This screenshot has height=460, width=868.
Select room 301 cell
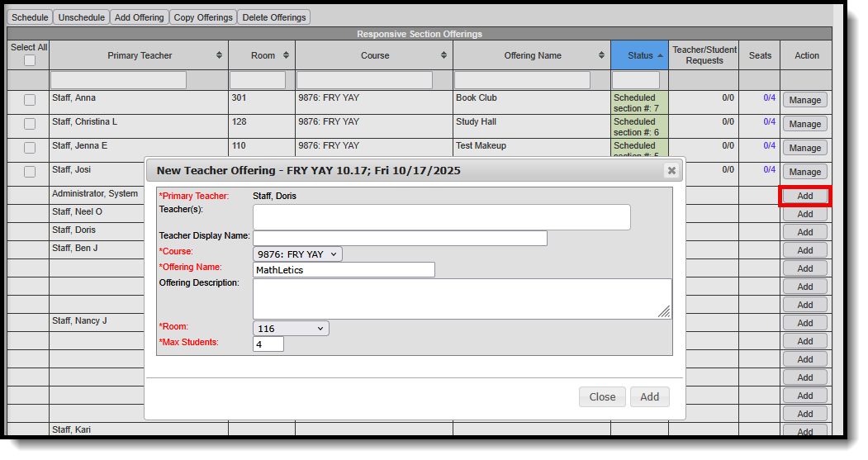point(262,102)
